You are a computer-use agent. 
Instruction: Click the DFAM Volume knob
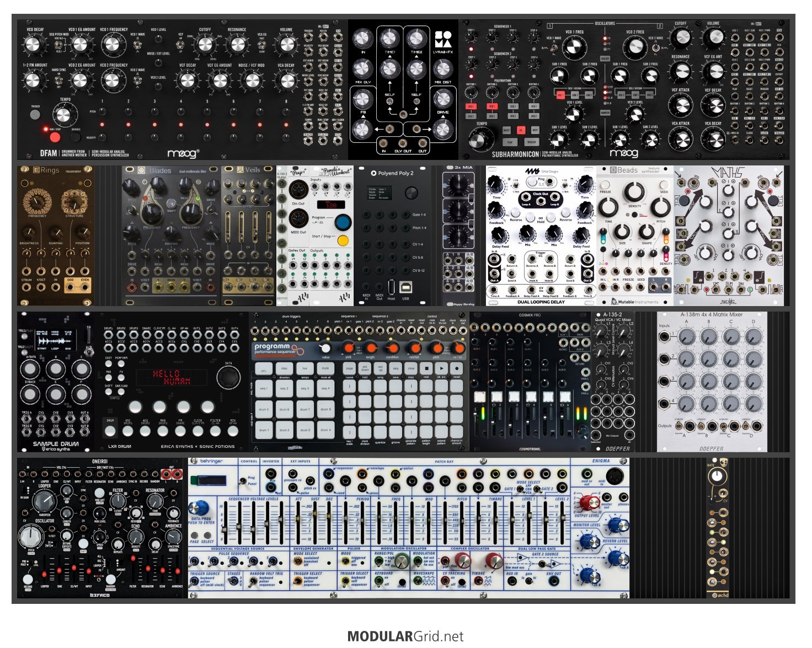[x=286, y=45]
